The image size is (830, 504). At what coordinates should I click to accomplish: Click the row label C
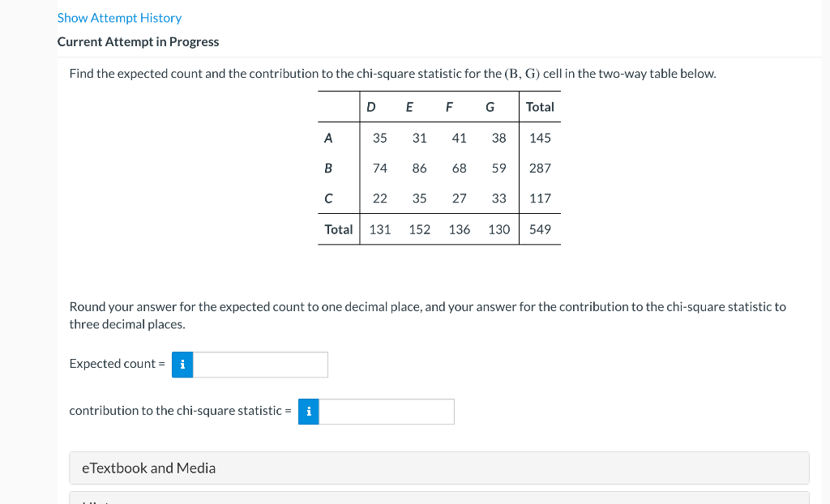point(327,199)
